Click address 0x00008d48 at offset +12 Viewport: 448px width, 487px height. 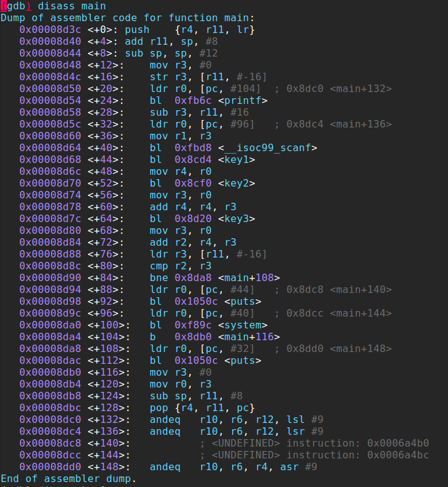[50, 65]
